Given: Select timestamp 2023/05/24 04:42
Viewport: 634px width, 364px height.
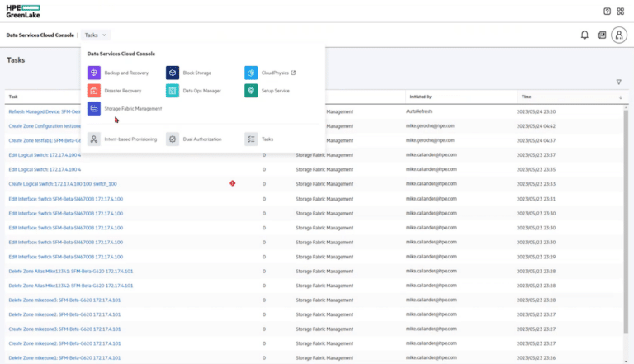Looking at the screenshot, I should click(536, 126).
